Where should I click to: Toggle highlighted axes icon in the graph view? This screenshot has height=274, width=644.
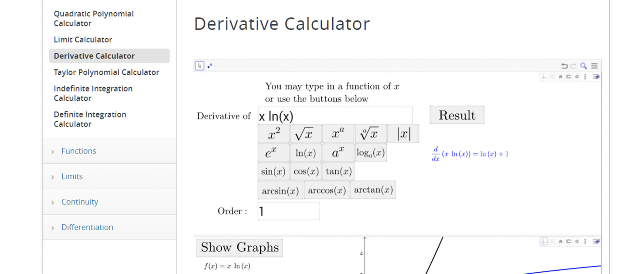[544, 241]
